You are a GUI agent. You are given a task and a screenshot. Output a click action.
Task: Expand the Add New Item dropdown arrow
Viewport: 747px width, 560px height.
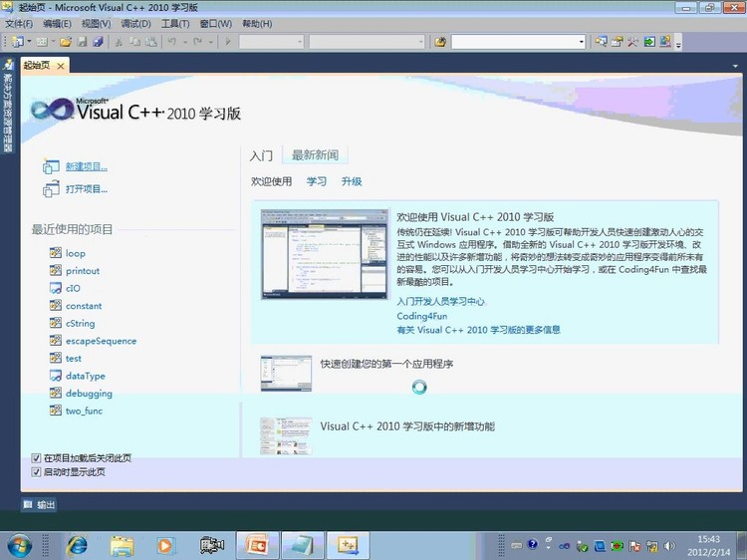pyautogui.click(x=53, y=42)
